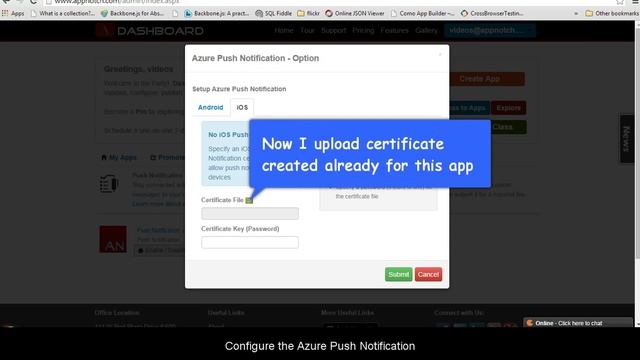Open the Online - Click here to chat widget

click(578, 323)
